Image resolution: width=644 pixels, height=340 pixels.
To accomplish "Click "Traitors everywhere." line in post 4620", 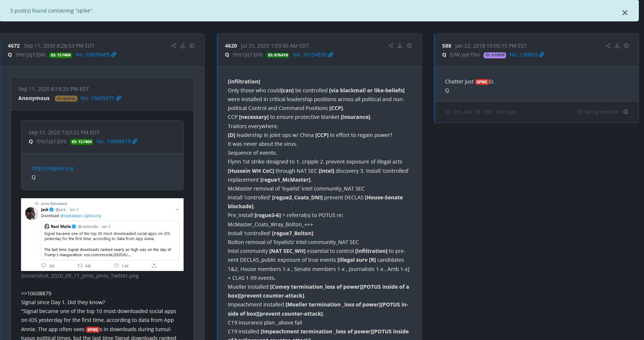I will (253, 126).
